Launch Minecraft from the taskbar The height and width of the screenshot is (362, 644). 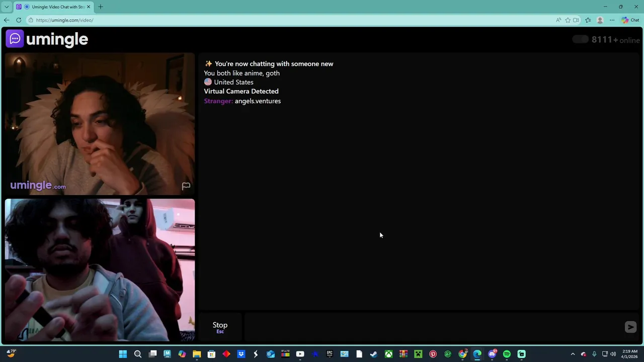click(418, 354)
